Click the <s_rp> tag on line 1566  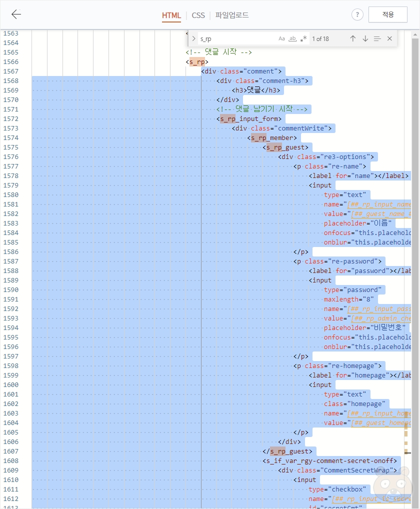[197, 61]
